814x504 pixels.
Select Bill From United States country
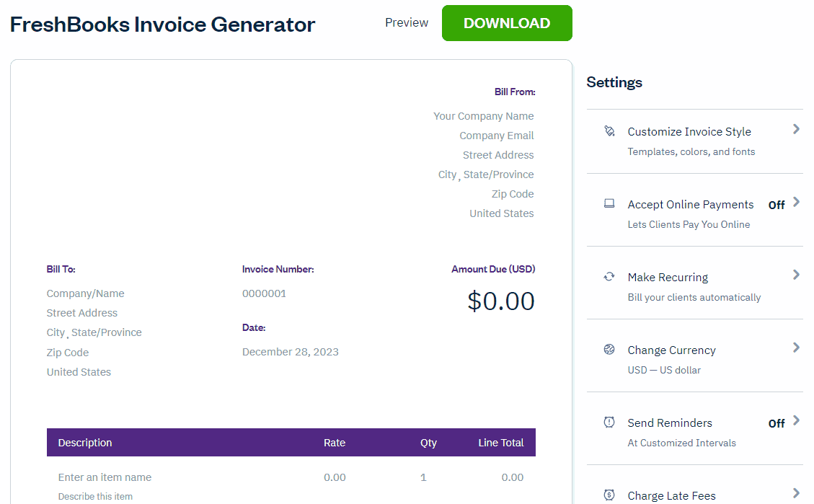pyautogui.click(x=502, y=213)
